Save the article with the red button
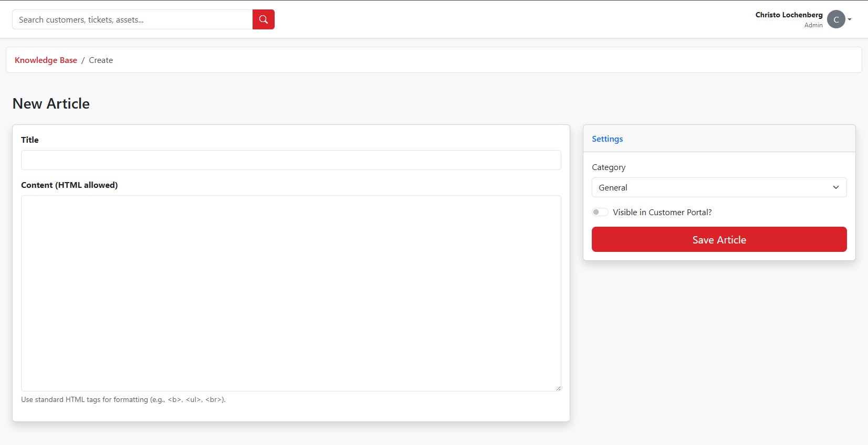Viewport: 868px width, 445px height. coord(719,239)
